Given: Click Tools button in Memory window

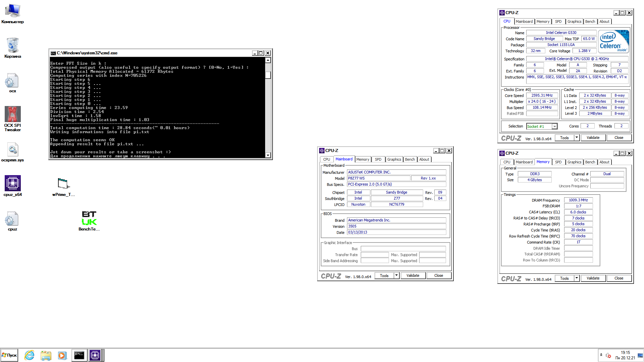Looking at the screenshot, I should [x=564, y=278].
